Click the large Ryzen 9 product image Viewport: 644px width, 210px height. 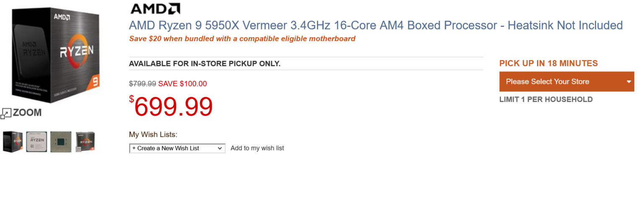point(54,52)
